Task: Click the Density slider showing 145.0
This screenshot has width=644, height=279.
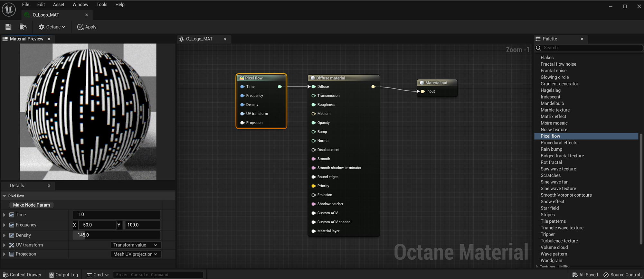Action: point(117,235)
